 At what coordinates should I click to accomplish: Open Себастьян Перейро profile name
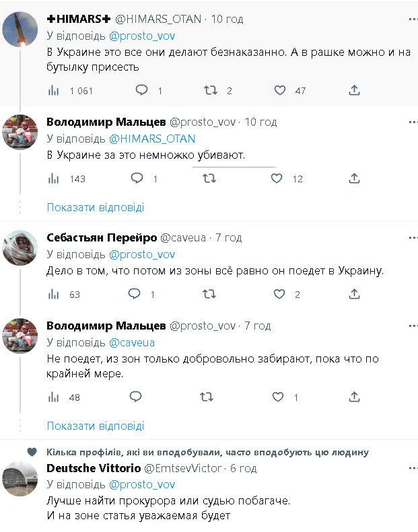tap(101, 237)
